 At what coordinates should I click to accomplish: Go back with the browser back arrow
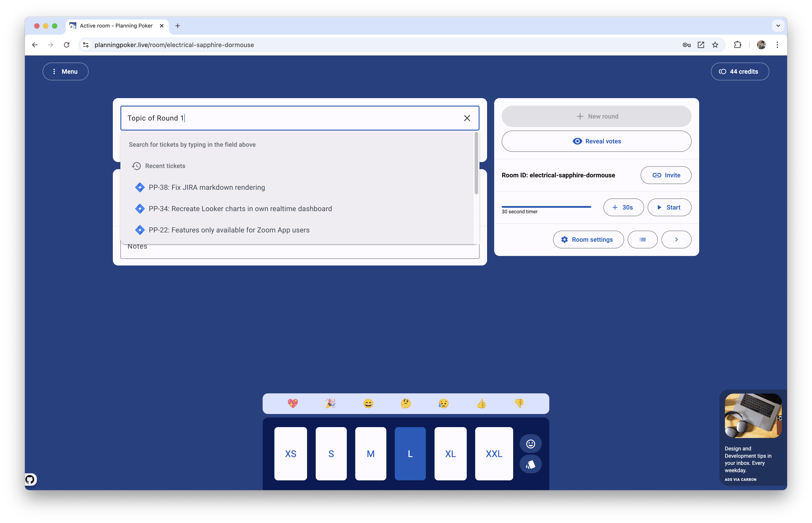(35, 45)
